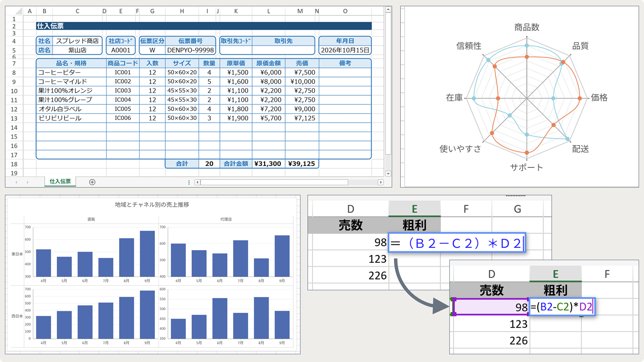Click the 品名・規格 column header
The image size is (644, 362).
pyautogui.click(x=71, y=63)
